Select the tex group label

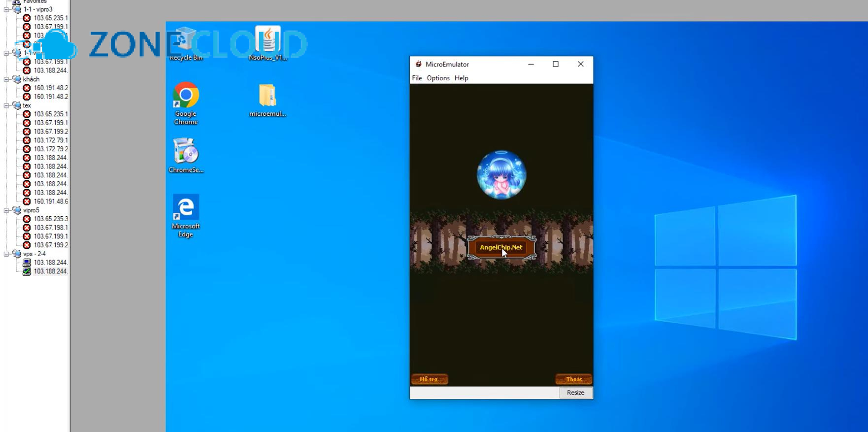[27, 105]
